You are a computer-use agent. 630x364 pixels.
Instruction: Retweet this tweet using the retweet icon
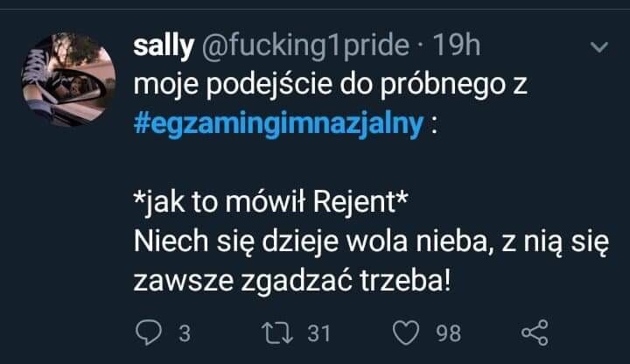tap(272, 333)
